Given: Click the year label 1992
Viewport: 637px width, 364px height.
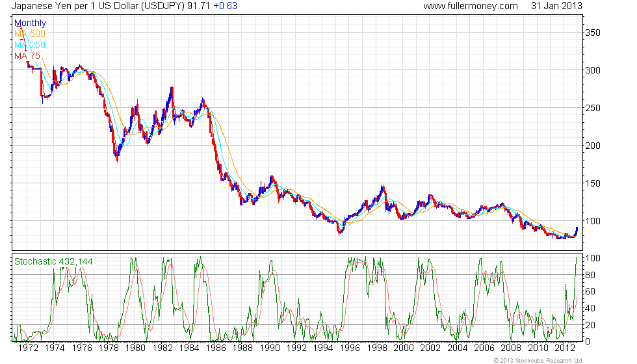Looking at the screenshot, I should tap(296, 348).
